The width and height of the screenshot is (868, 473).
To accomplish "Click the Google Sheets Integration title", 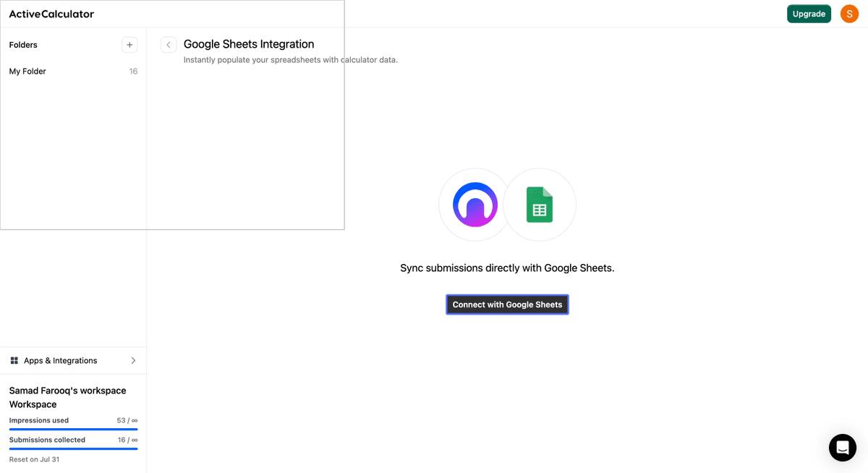I will [x=249, y=44].
